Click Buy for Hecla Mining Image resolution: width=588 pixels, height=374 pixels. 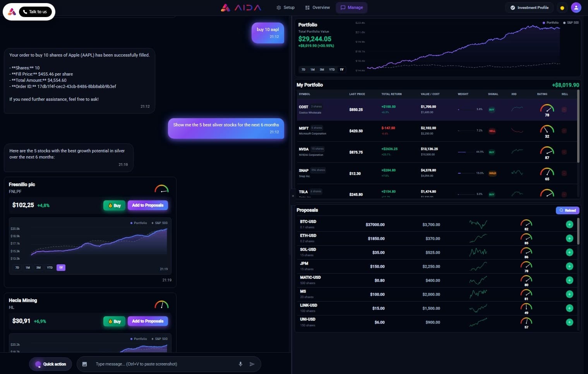(114, 321)
